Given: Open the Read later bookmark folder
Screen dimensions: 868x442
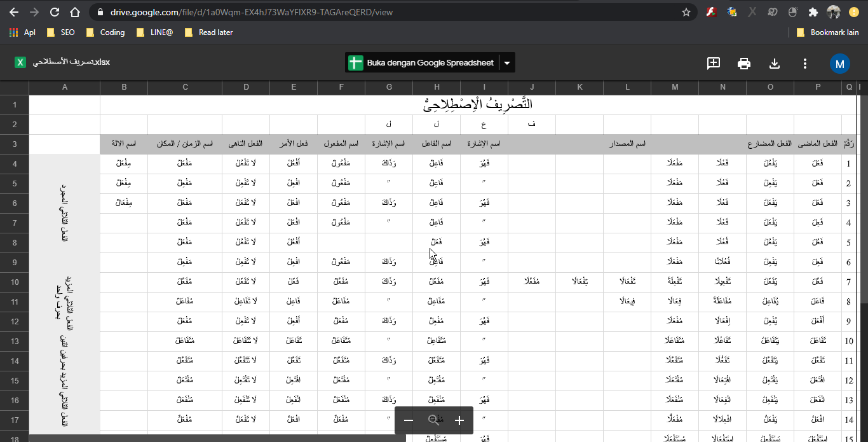Looking at the screenshot, I should tap(209, 32).
